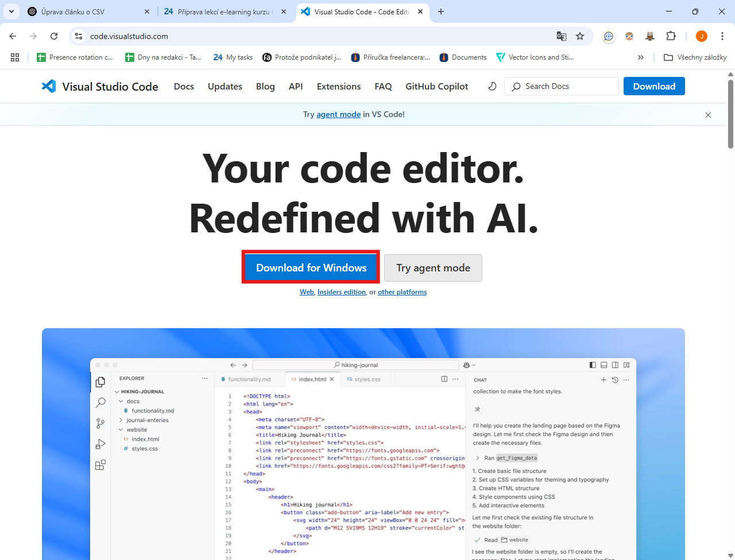Click the translate page icon in the address bar

562,36
